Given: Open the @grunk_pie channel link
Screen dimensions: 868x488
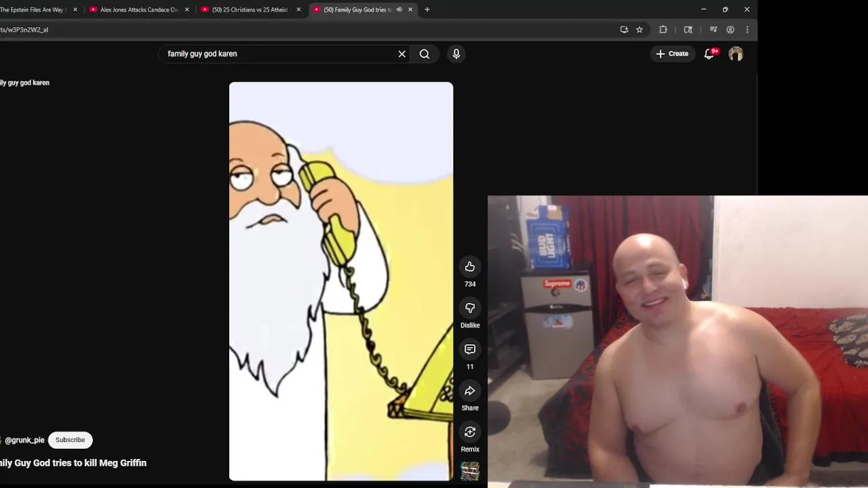Looking at the screenshot, I should 24,440.
